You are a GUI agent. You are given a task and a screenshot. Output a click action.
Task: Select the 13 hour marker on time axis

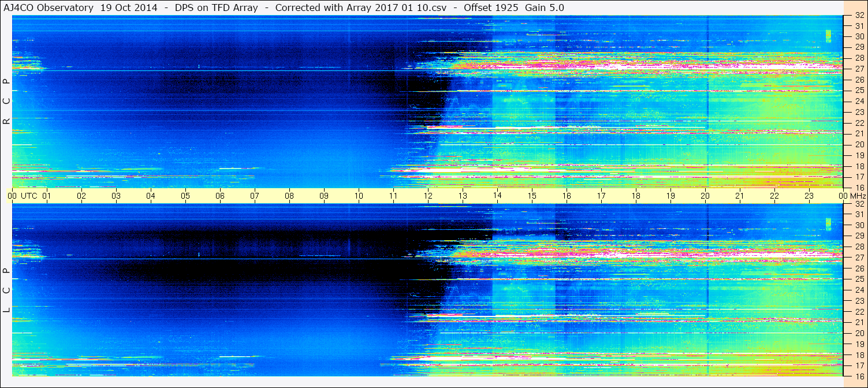tap(463, 196)
